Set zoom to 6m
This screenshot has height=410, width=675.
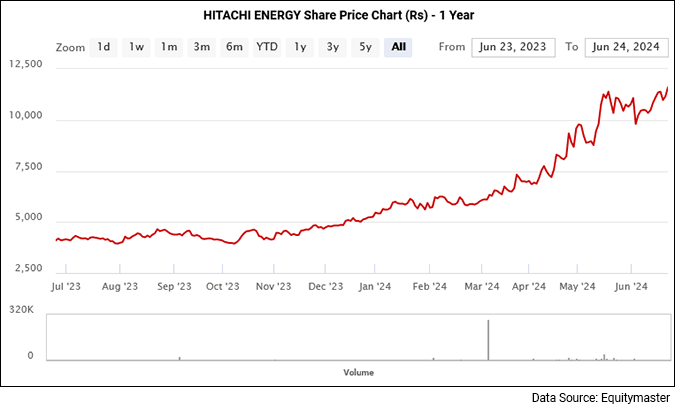click(x=234, y=47)
